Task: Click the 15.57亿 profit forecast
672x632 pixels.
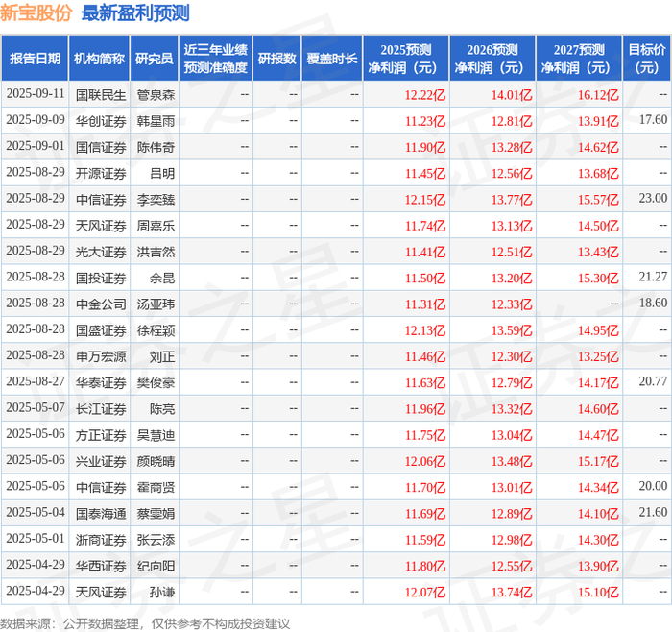Action: pos(598,200)
